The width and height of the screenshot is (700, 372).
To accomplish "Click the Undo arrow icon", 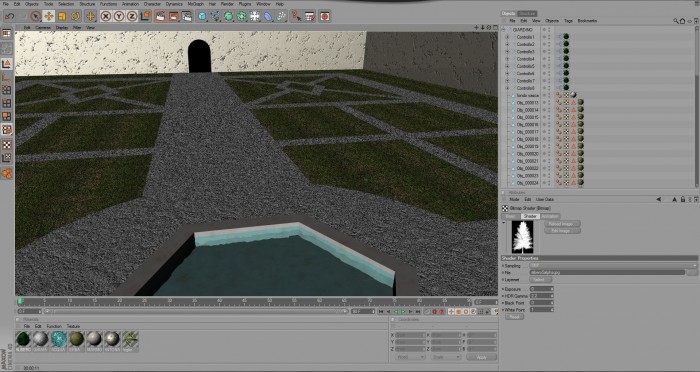I will point(9,17).
